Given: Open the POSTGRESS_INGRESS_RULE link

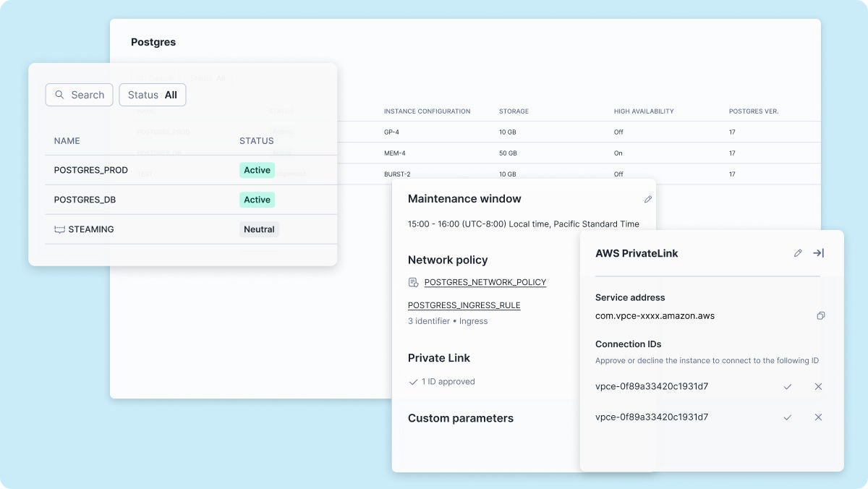Looking at the screenshot, I should tap(464, 305).
